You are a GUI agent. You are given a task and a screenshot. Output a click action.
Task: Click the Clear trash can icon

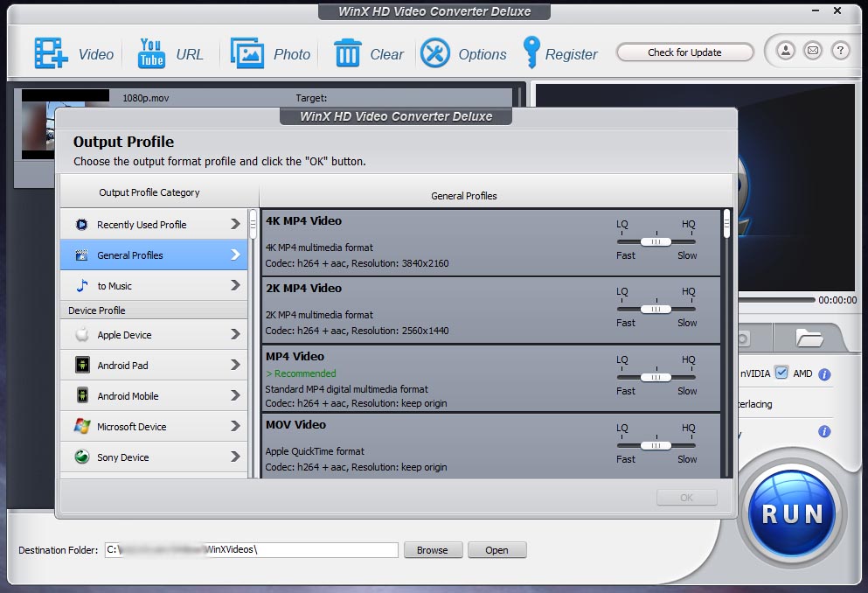click(x=347, y=53)
